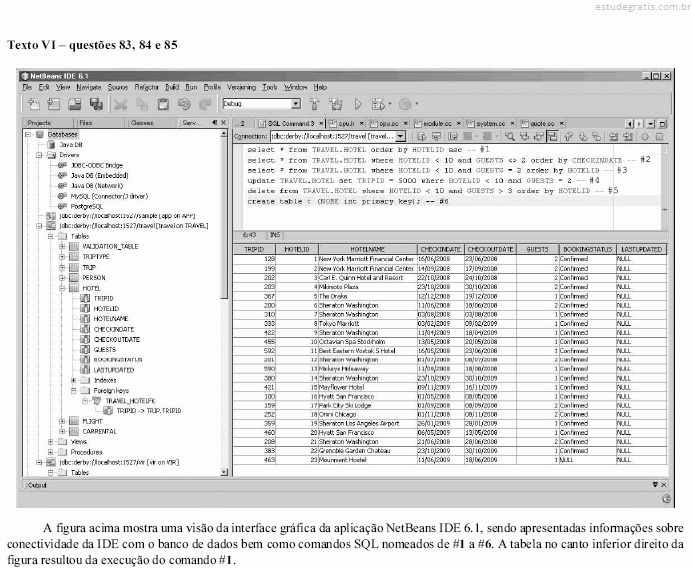
Task: Click the Profile Main Project icon
Action: (405, 104)
